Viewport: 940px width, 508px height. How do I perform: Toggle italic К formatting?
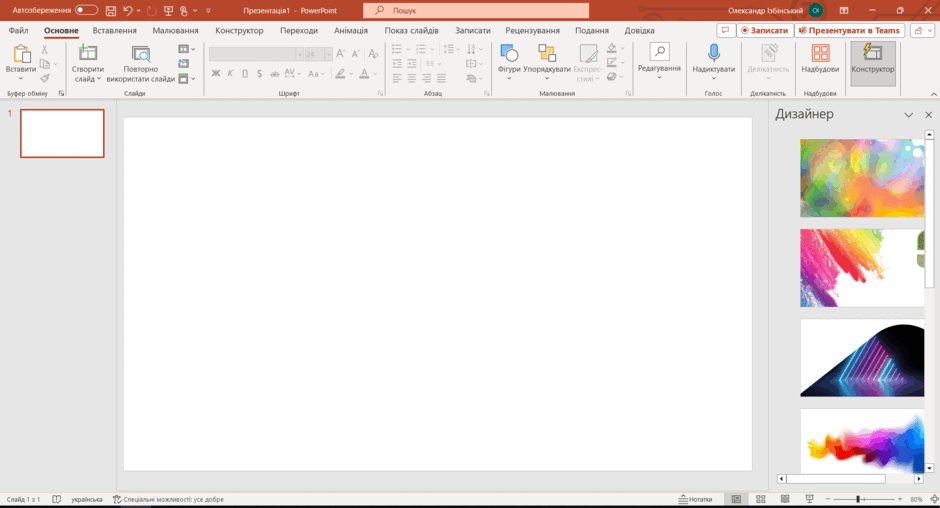[230, 74]
